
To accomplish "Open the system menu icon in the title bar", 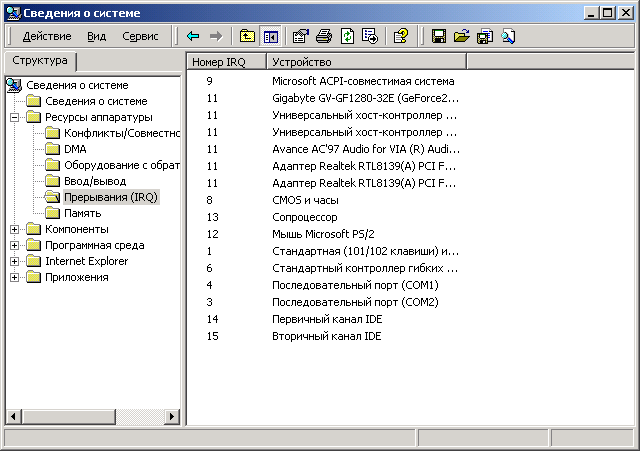I will click(x=13, y=13).
